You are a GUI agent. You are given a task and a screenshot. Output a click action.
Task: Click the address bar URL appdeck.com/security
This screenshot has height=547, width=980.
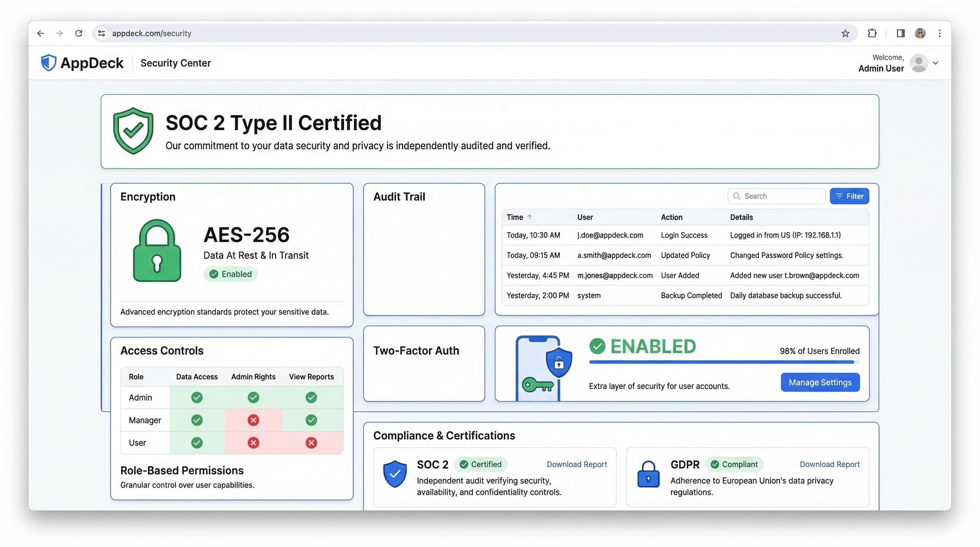tap(151, 33)
